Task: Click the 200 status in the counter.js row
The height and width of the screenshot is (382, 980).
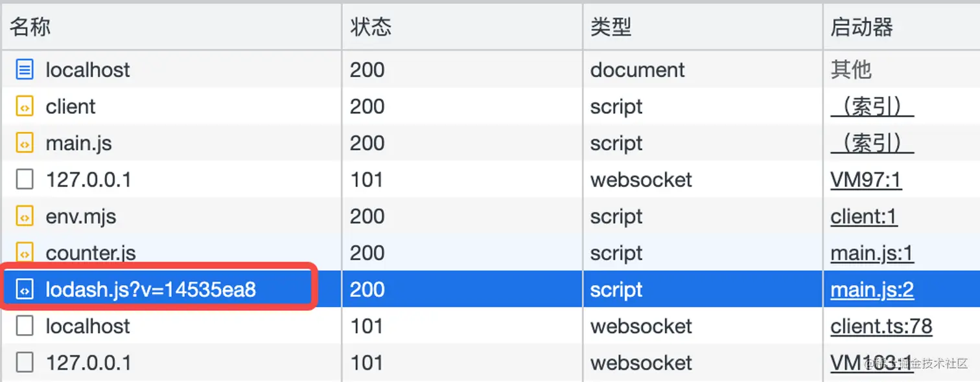Action: pos(367,253)
